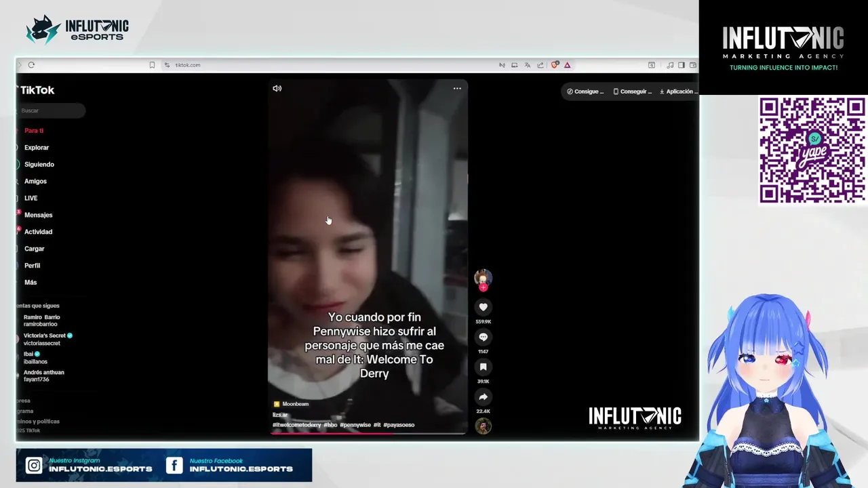Follow creator via red plus badge
The height and width of the screenshot is (488, 868).
coord(483,287)
